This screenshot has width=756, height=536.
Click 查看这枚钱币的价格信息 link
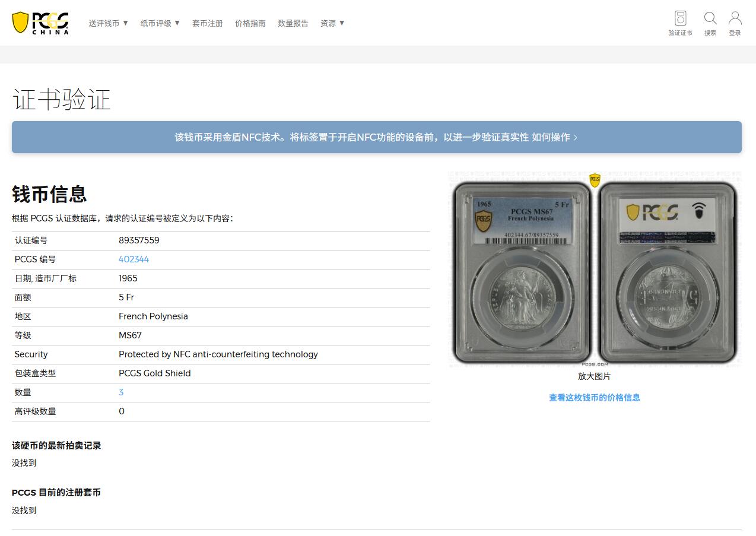point(594,398)
